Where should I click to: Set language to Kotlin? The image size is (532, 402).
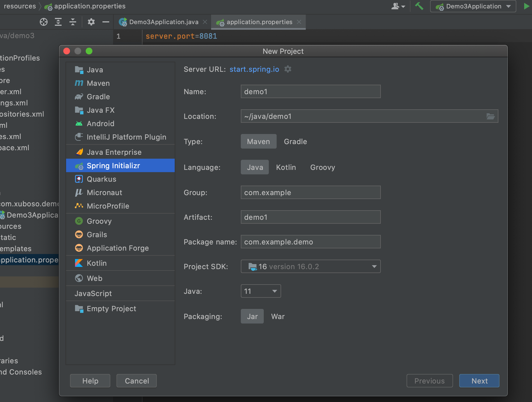[x=286, y=167]
